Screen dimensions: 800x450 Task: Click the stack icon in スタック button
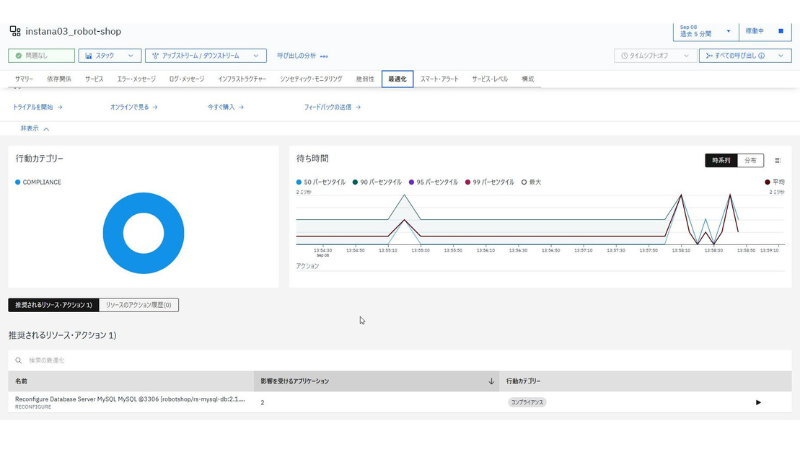[x=89, y=56]
